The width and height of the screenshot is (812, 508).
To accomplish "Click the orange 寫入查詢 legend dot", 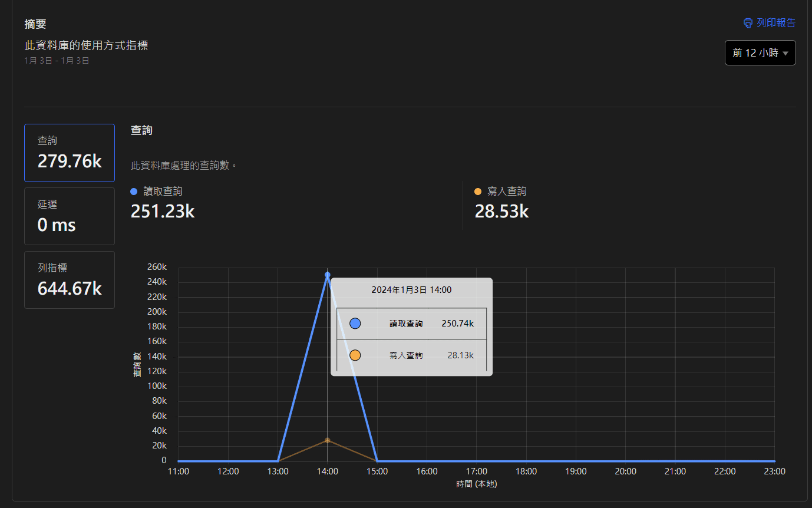I will 478,192.
